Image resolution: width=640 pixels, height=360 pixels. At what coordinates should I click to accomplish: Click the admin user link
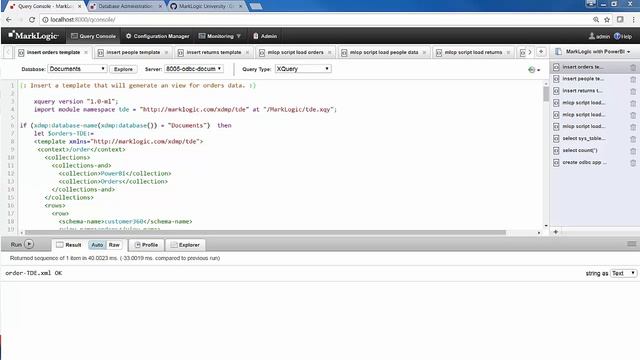[599, 36]
